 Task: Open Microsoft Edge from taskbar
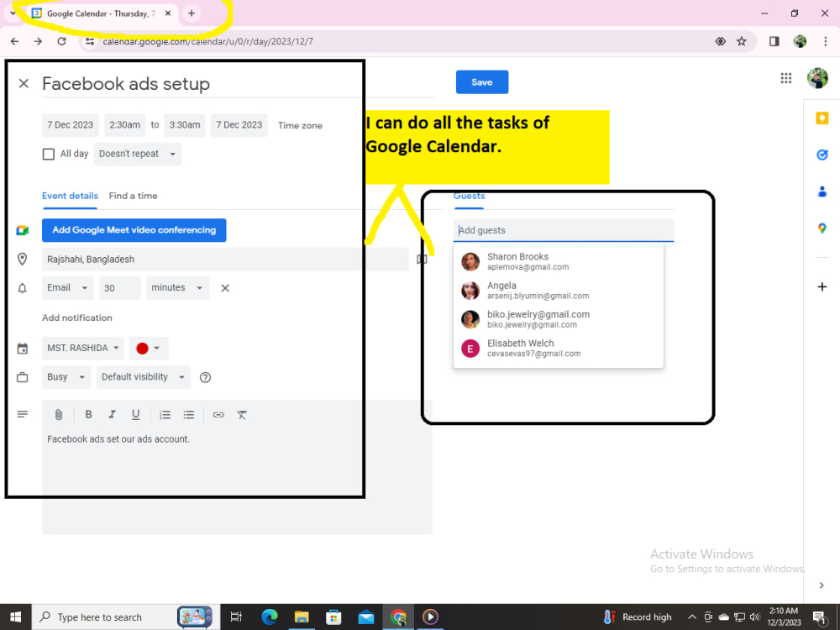click(270, 617)
